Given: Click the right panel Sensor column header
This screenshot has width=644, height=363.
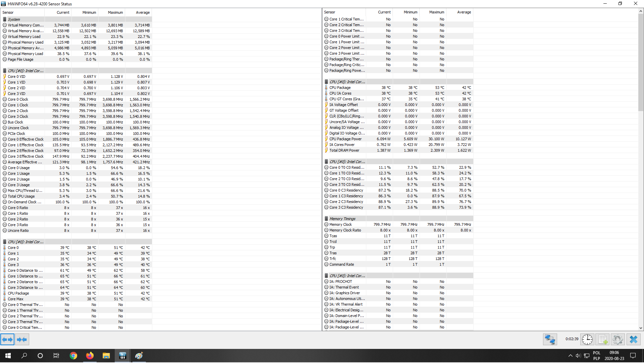Looking at the screenshot, I should [x=344, y=12].
